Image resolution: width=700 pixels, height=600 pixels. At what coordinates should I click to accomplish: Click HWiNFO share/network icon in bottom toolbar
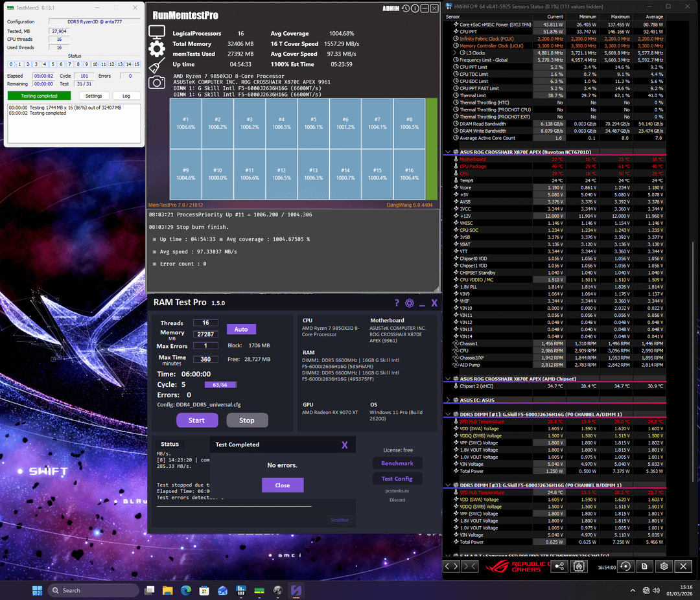[559, 566]
